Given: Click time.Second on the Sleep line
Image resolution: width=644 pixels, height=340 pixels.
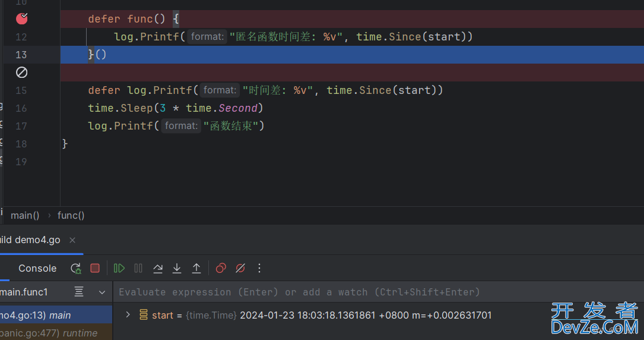Looking at the screenshot, I should pyautogui.click(x=221, y=108).
